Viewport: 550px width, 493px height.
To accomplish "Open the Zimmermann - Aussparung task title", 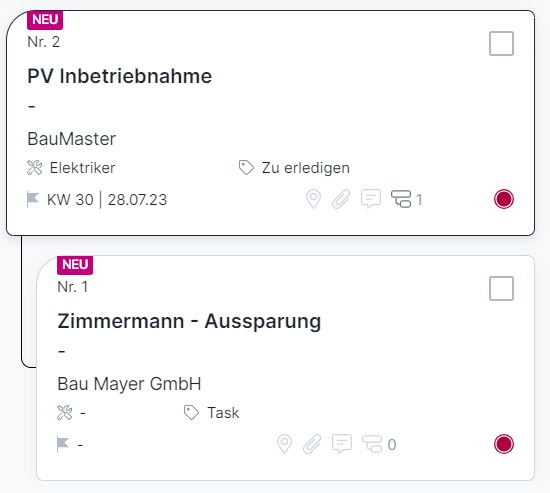I will (x=189, y=321).
